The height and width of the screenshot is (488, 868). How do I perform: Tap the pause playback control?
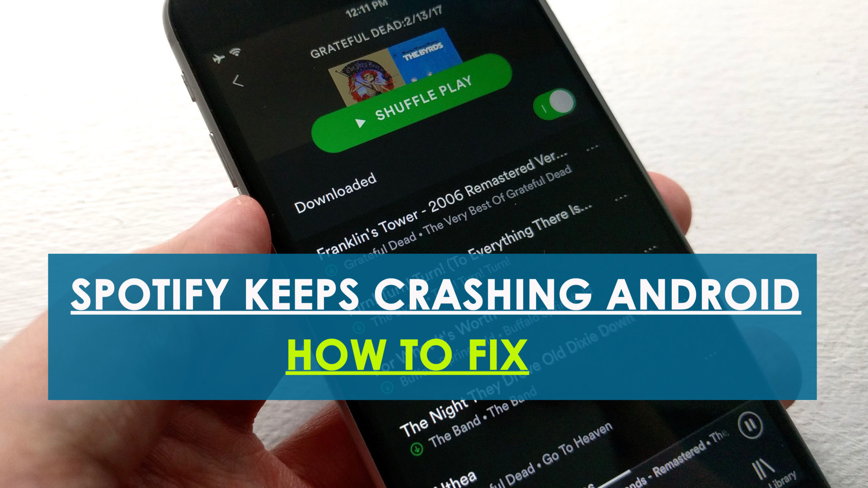pyautogui.click(x=750, y=424)
